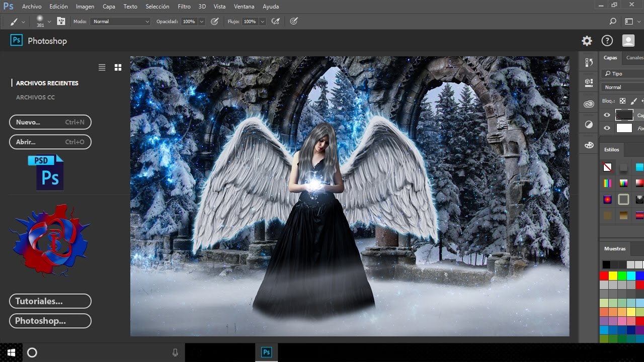The width and height of the screenshot is (644, 362).
Task: Open the angel artwork thumbnail
Action: 350,196
